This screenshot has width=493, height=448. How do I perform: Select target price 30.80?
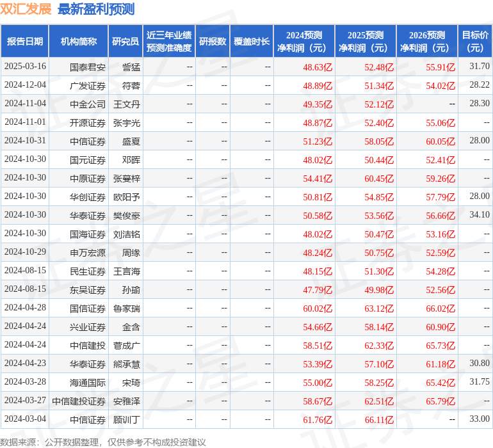pos(480,363)
